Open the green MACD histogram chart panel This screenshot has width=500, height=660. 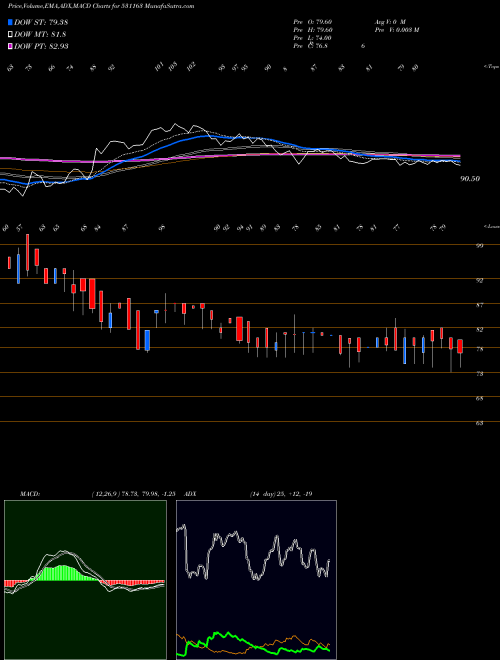[85, 580]
